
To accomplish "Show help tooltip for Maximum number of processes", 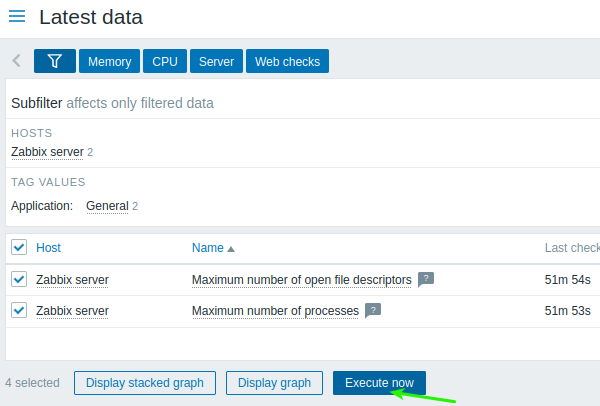I will pos(373,310).
